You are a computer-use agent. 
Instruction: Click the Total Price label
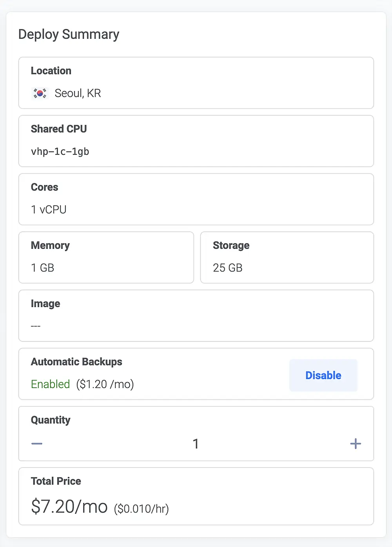tap(56, 481)
